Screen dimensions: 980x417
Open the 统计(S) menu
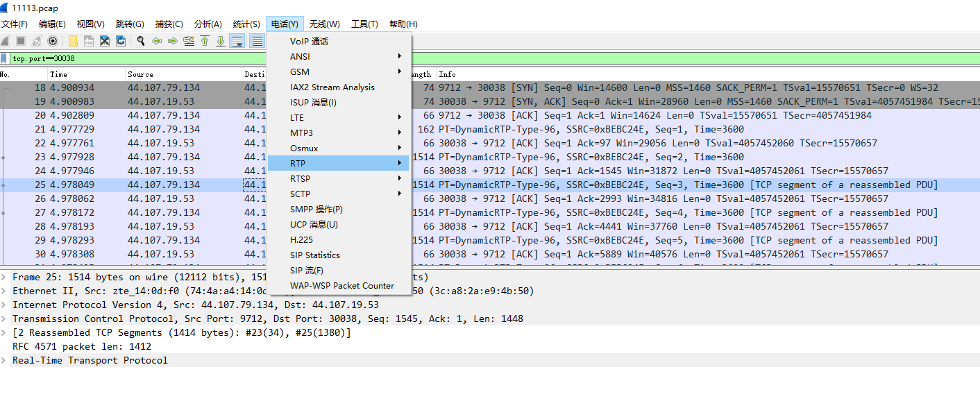point(246,24)
